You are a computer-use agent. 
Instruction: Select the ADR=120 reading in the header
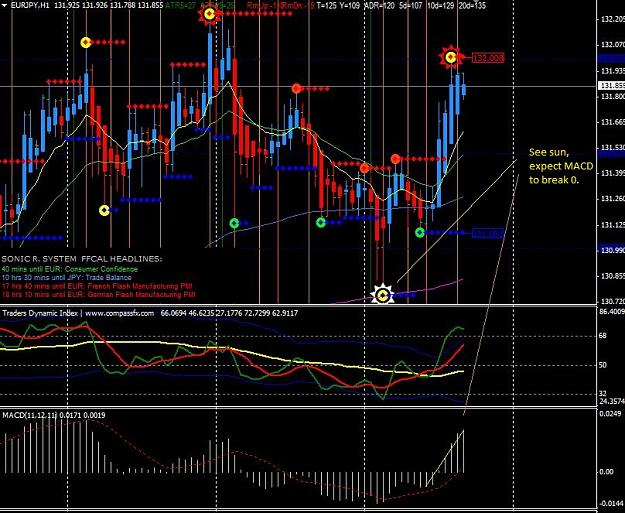coord(379,6)
